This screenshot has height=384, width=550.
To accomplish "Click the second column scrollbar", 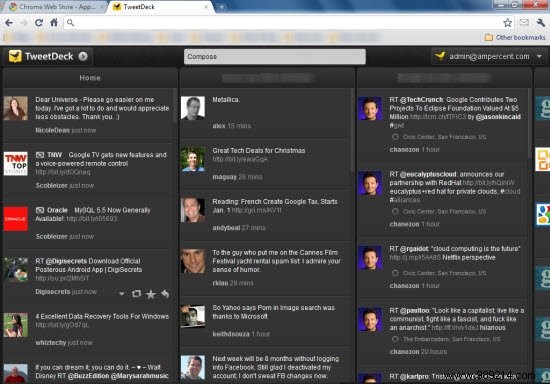I will (x=352, y=130).
